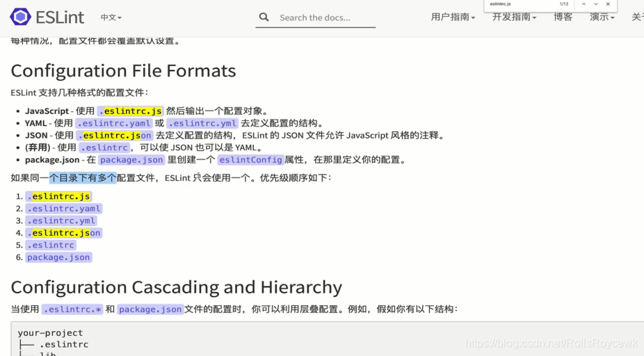Expand the 演示 menu
644x356 pixels.
coord(602,17)
